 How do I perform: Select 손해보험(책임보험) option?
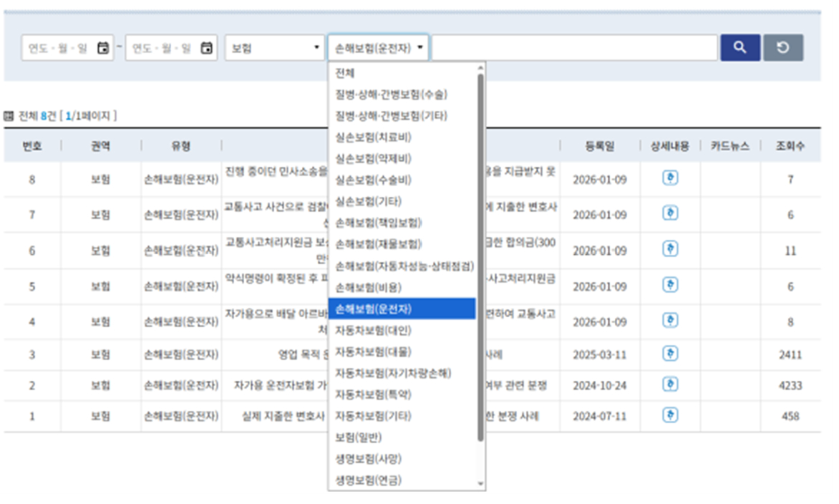[379, 222]
